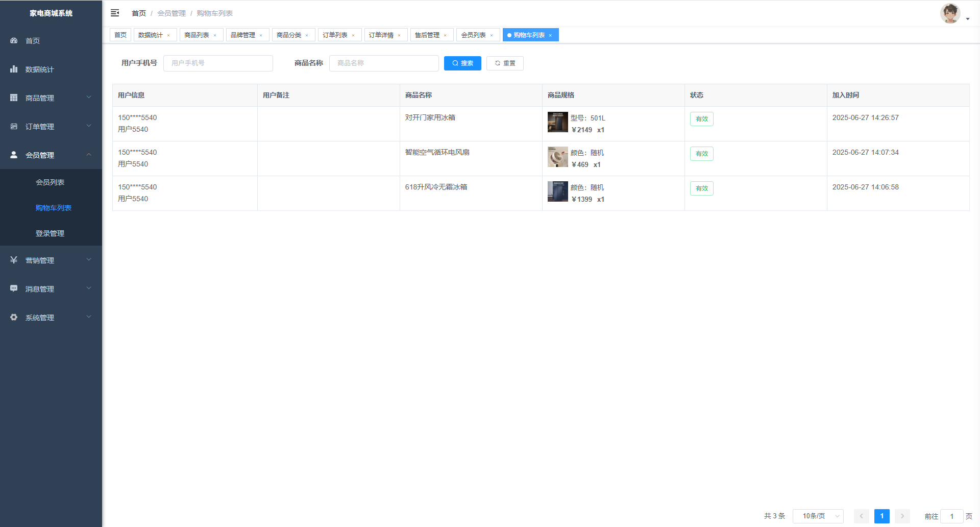Collapse the 会员管理 sidebar menu
980x527 pixels.
(51, 155)
